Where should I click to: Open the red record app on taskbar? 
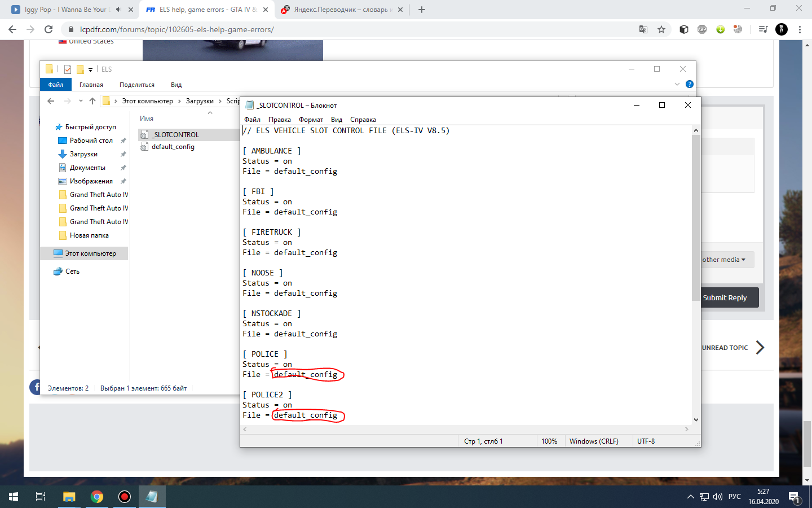coord(125,497)
